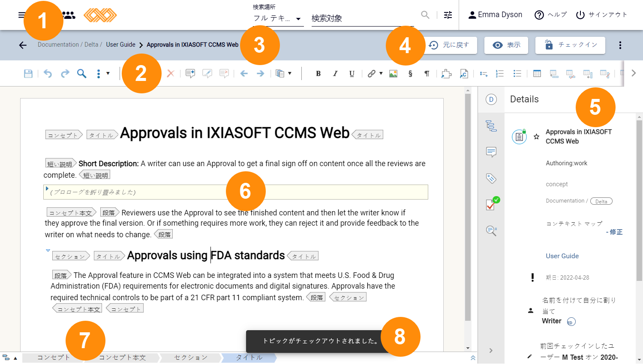
Task: Expand the collapsed prolog section
Action: click(x=47, y=188)
